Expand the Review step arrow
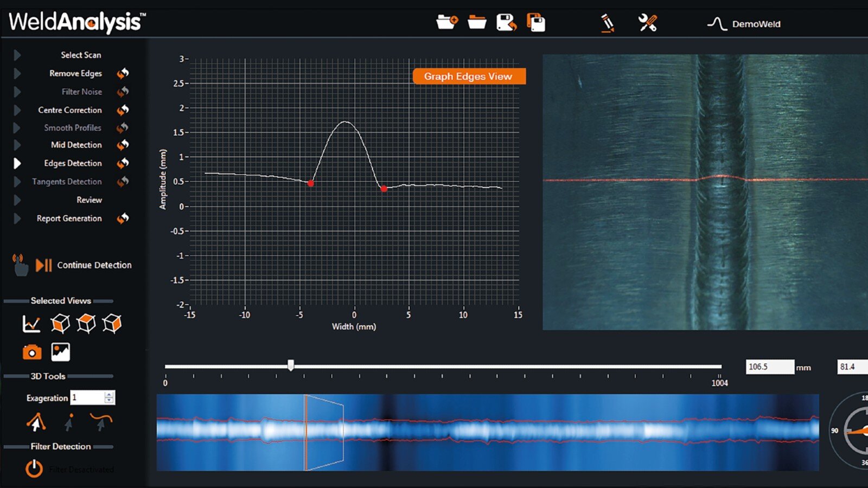 point(17,200)
